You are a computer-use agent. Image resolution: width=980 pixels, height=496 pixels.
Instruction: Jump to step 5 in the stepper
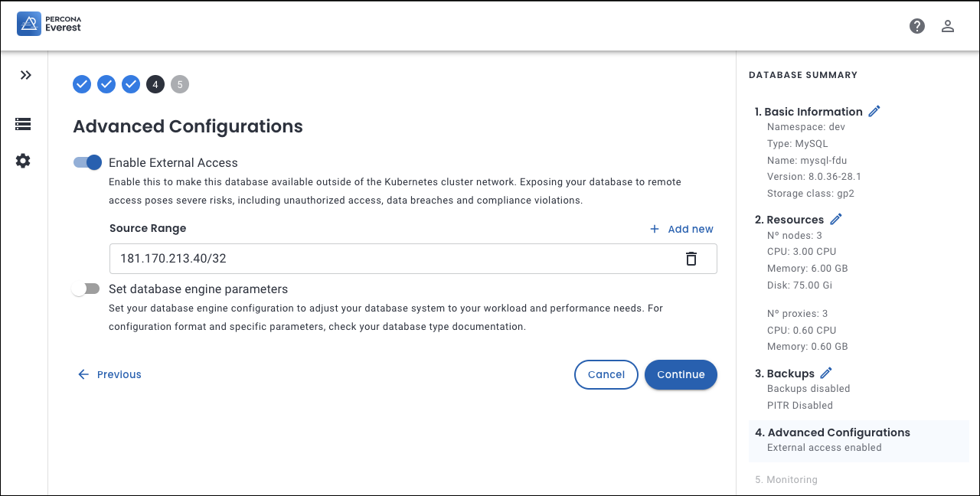tap(180, 84)
